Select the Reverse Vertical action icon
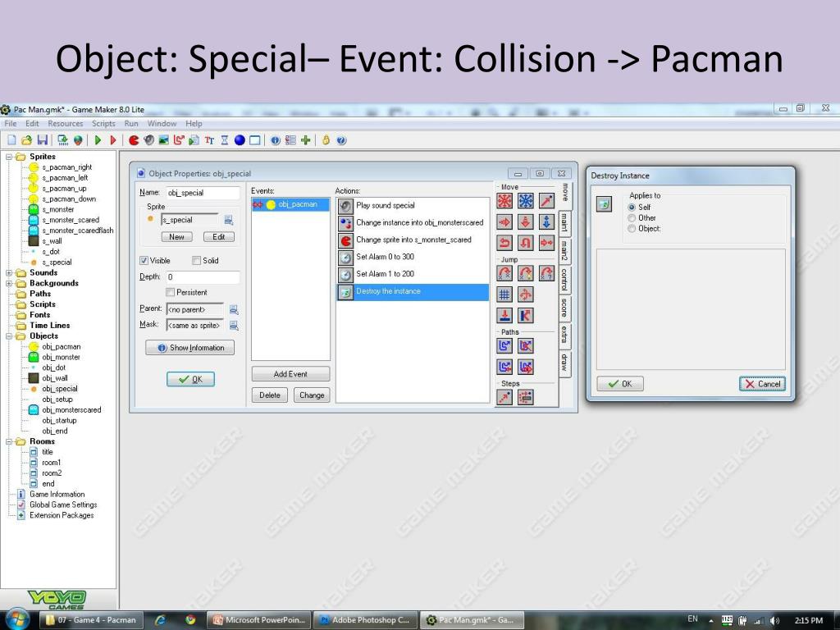This screenshot has width=840, height=630. (526, 243)
